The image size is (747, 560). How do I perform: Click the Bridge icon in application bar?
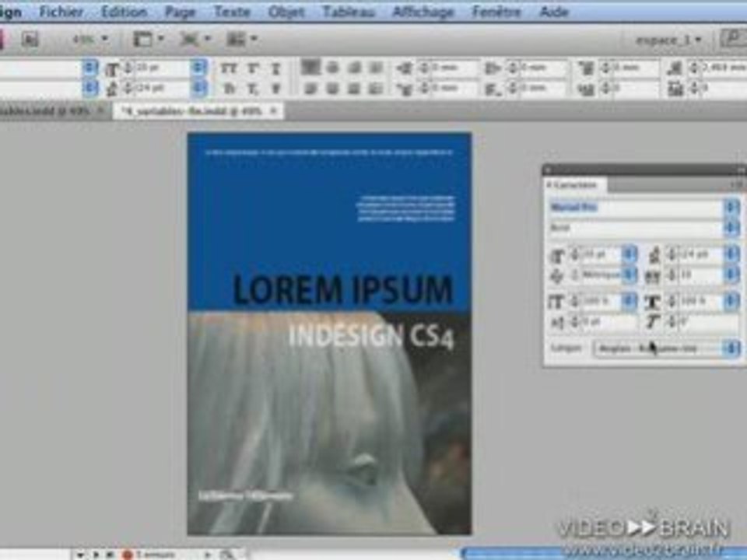click(30, 39)
